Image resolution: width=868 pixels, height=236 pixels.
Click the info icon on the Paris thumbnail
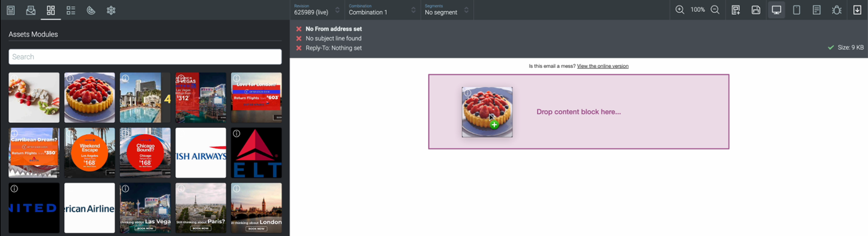pyautogui.click(x=181, y=189)
